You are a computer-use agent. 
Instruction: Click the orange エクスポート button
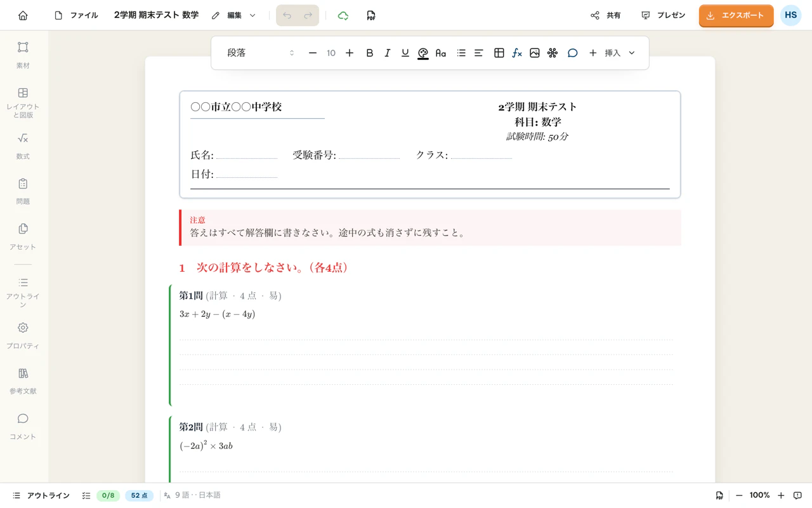click(x=736, y=15)
